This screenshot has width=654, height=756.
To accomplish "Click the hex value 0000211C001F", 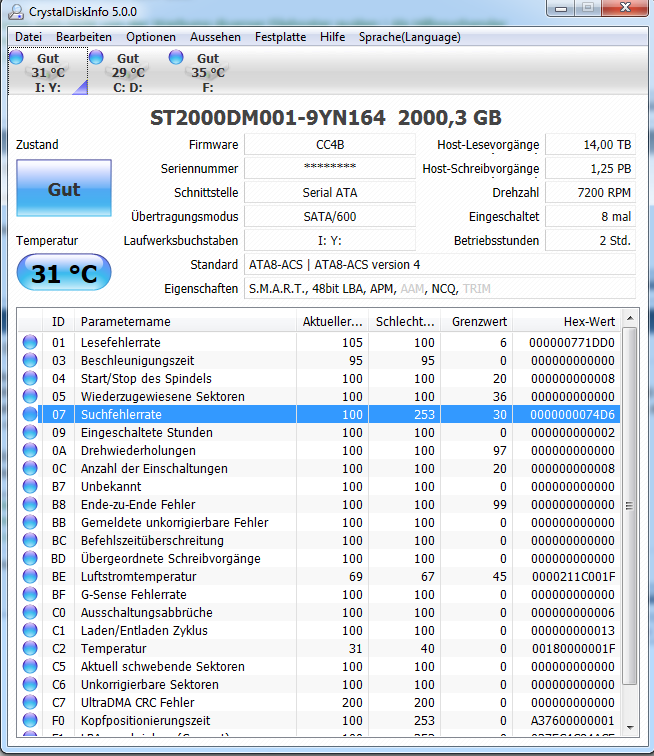I will pos(573,577).
